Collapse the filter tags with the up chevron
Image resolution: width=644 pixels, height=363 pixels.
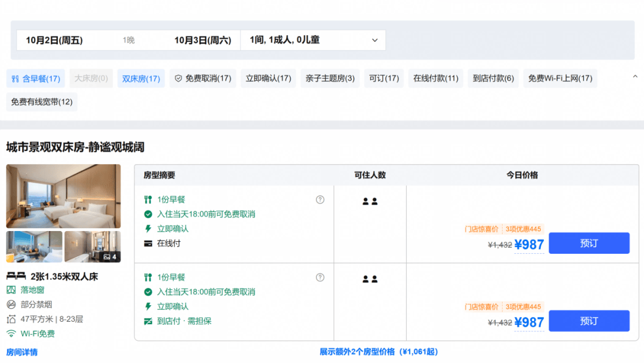point(635,76)
